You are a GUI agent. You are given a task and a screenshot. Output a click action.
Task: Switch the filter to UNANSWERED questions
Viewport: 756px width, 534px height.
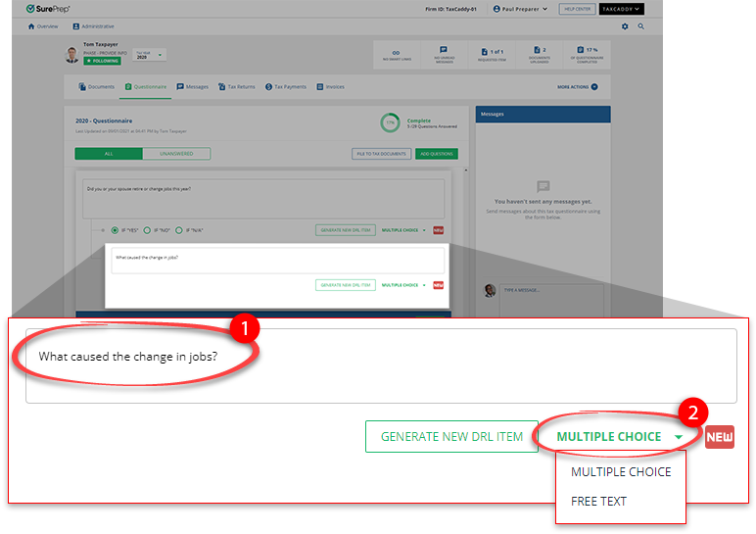(176, 154)
